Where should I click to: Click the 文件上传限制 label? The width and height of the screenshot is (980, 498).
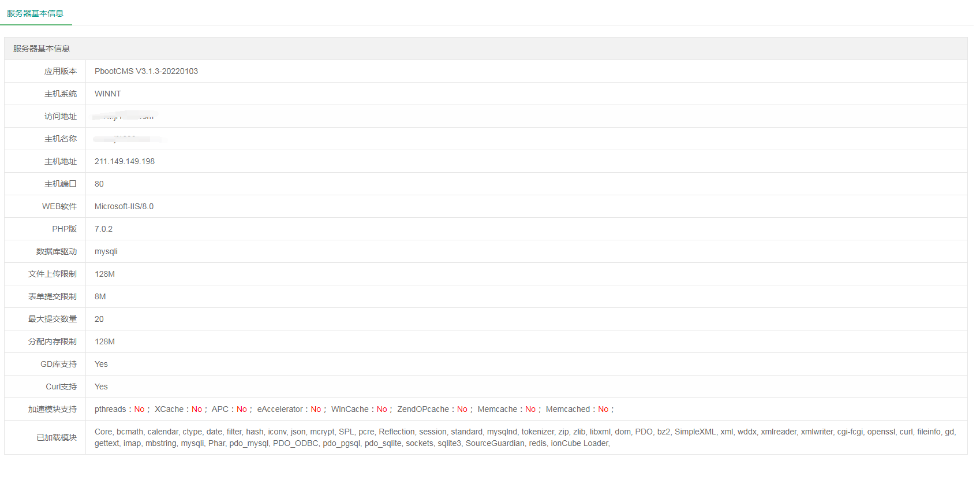click(x=53, y=274)
